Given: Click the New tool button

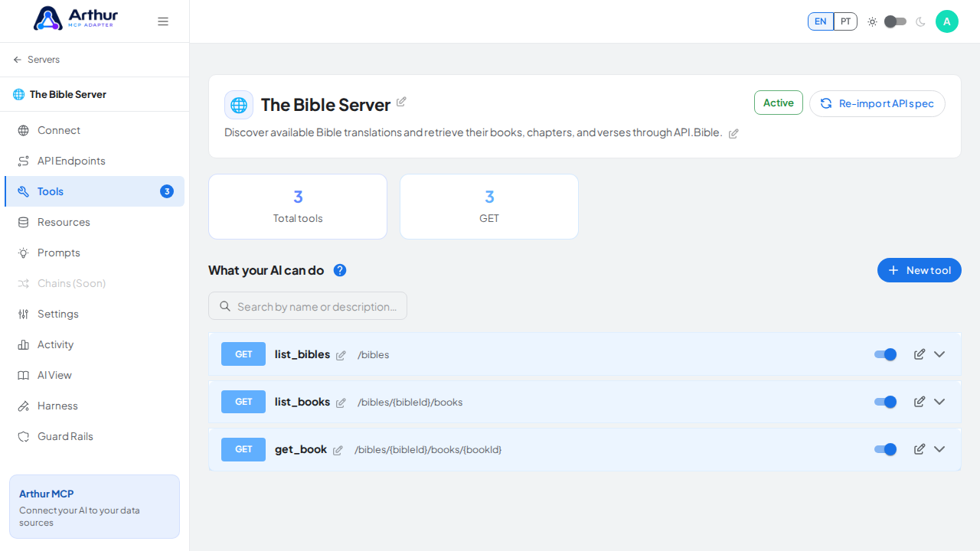Looking at the screenshot, I should (920, 270).
